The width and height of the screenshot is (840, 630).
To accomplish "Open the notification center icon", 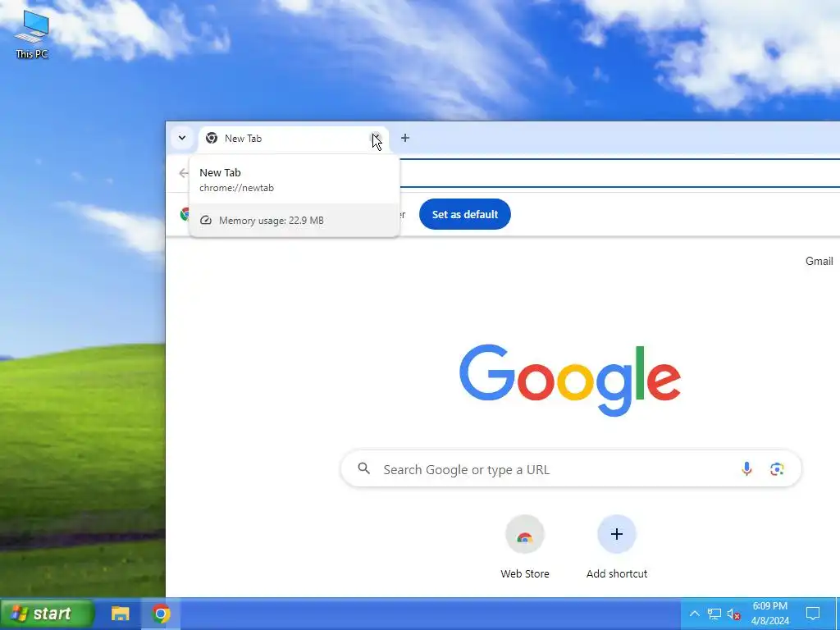I will 813,614.
